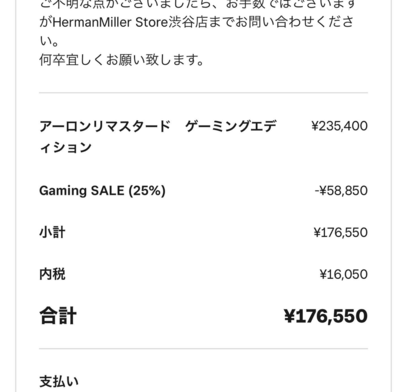Select the bold ¥176,550 grand total
The height and width of the screenshot is (392, 407).
click(x=326, y=316)
